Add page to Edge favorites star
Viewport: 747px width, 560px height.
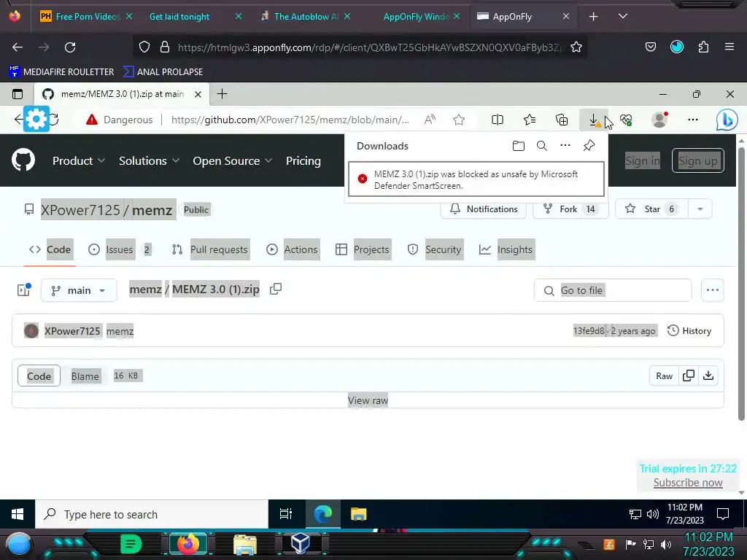click(x=459, y=120)
